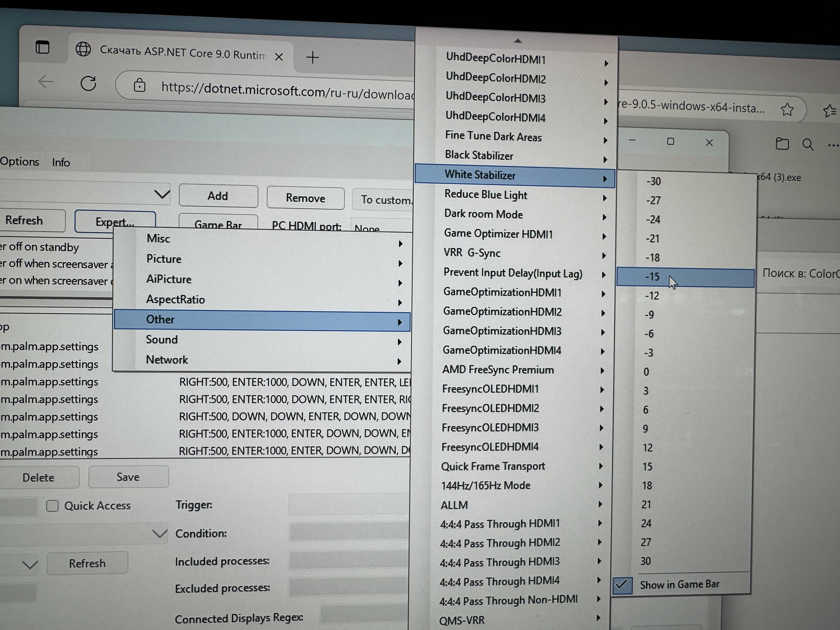Choose value 30 in White Stabilizer list
840x630 pixels.
click(x=646, y=561)
